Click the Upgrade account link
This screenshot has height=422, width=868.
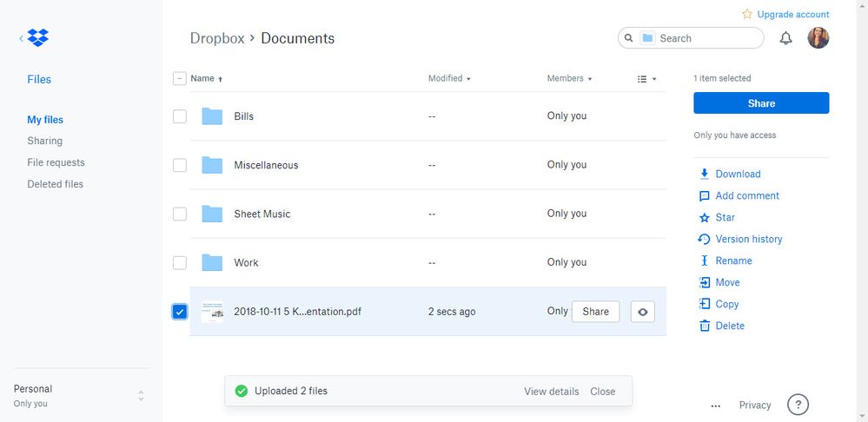792,15
